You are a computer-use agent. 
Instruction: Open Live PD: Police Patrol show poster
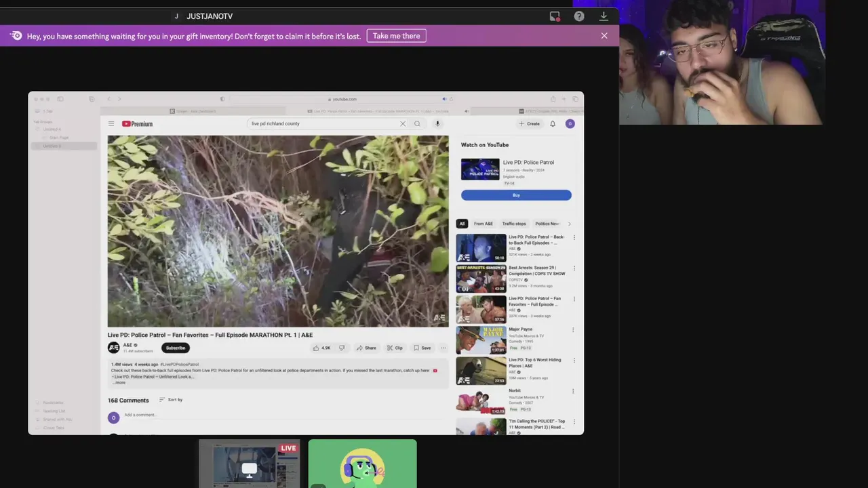(x=480, y=169)
